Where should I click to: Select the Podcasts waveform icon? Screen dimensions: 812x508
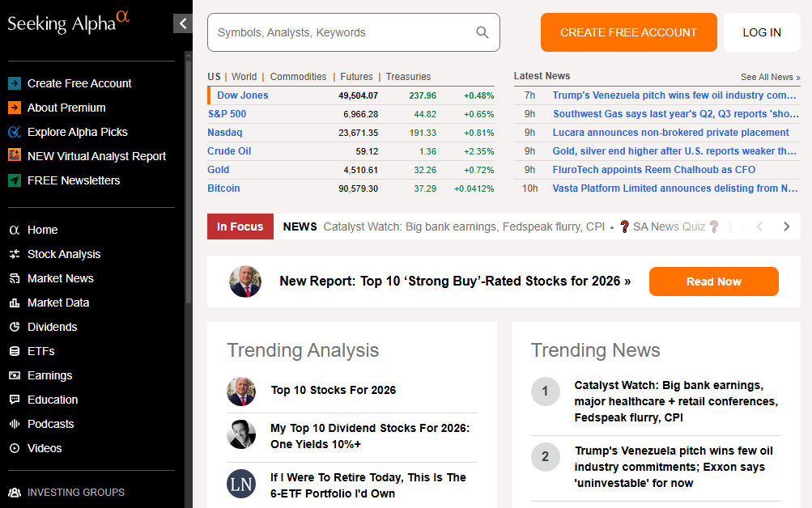[x=14, y=424]
